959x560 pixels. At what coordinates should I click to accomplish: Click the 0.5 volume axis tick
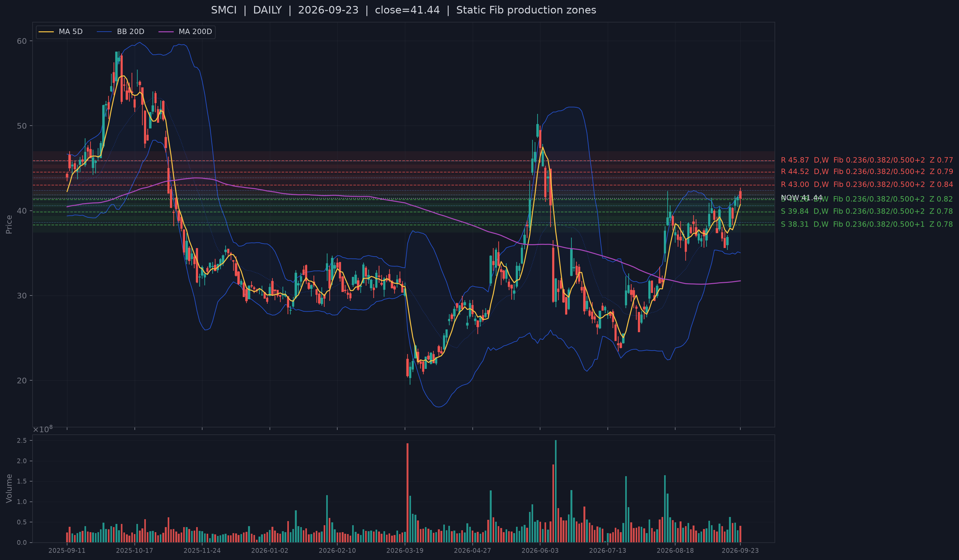tap(22, 522)
